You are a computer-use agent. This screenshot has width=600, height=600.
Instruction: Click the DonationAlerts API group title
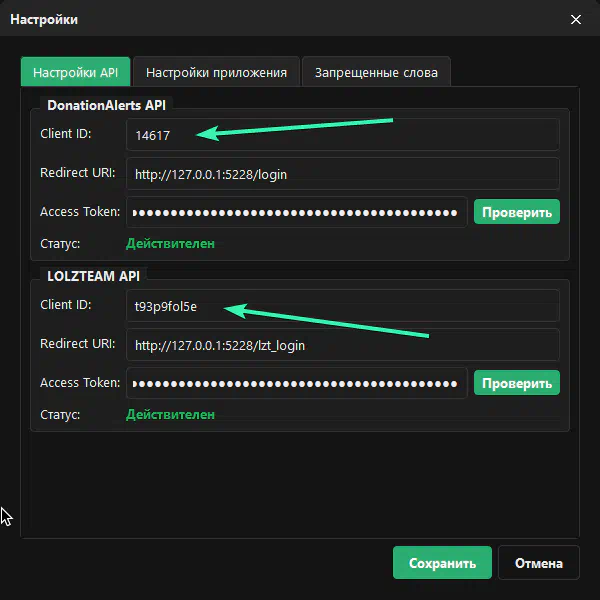pyautogui.click(x=106, y=104)
